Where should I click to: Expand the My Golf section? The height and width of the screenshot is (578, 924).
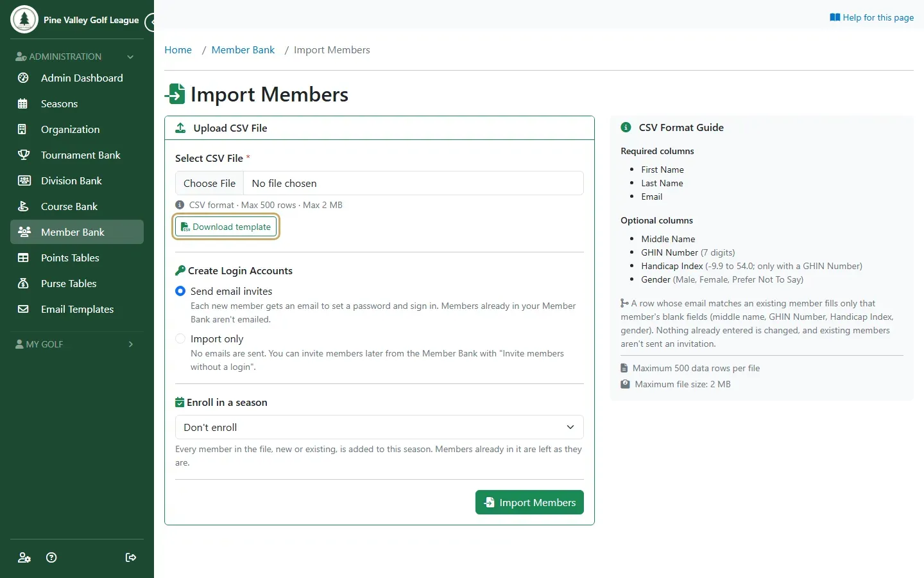[77, 344]
